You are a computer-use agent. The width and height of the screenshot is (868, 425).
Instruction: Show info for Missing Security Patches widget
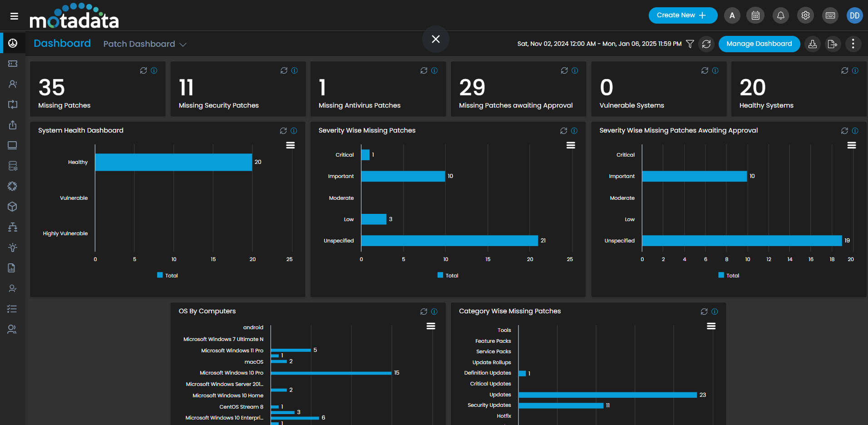295,70
